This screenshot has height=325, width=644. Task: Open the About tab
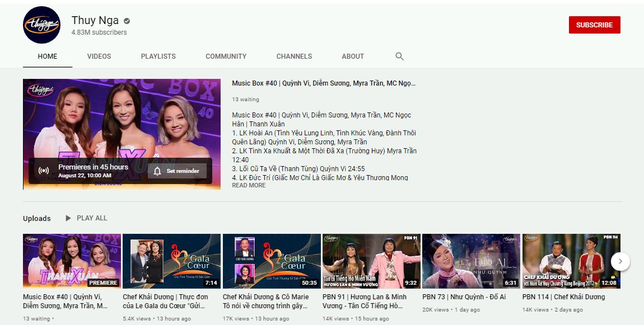point(353,56)
